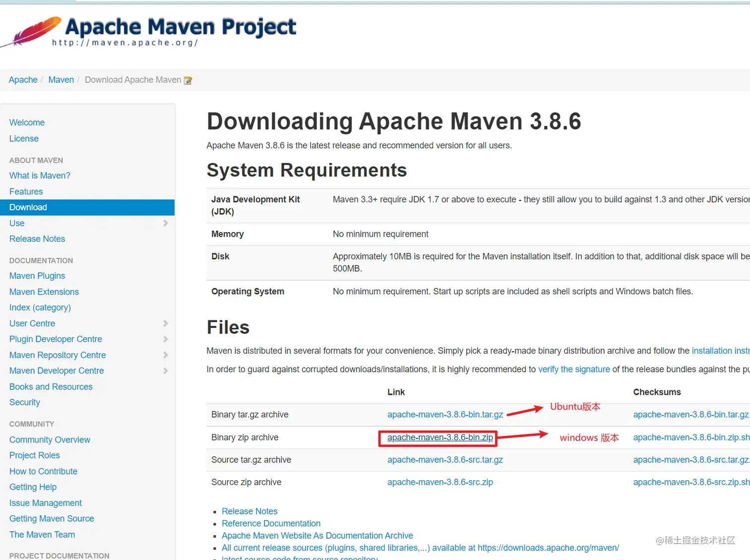Viewport: 750px width, 560px height.
Task: Select the active Download sidebar item
Action: coord(87,207)
